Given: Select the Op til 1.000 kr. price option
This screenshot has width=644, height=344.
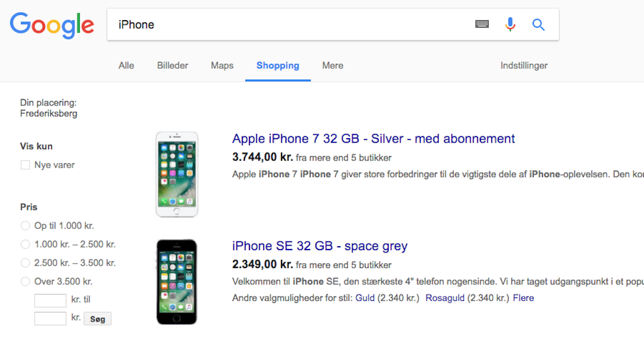Looking at the screenshot, I should pyautogui.click(x=25, y=226).
